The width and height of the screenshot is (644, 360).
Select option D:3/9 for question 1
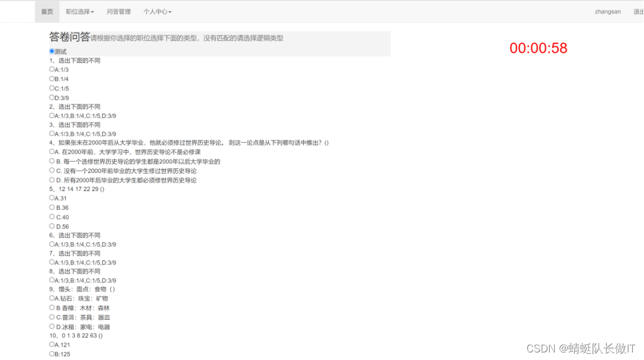click(52, 97)
